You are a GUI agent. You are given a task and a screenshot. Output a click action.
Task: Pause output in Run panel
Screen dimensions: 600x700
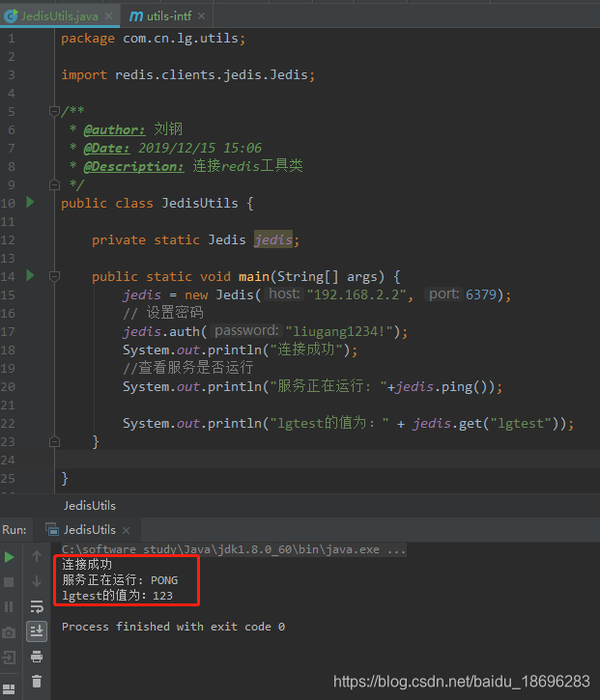[9, 606]
